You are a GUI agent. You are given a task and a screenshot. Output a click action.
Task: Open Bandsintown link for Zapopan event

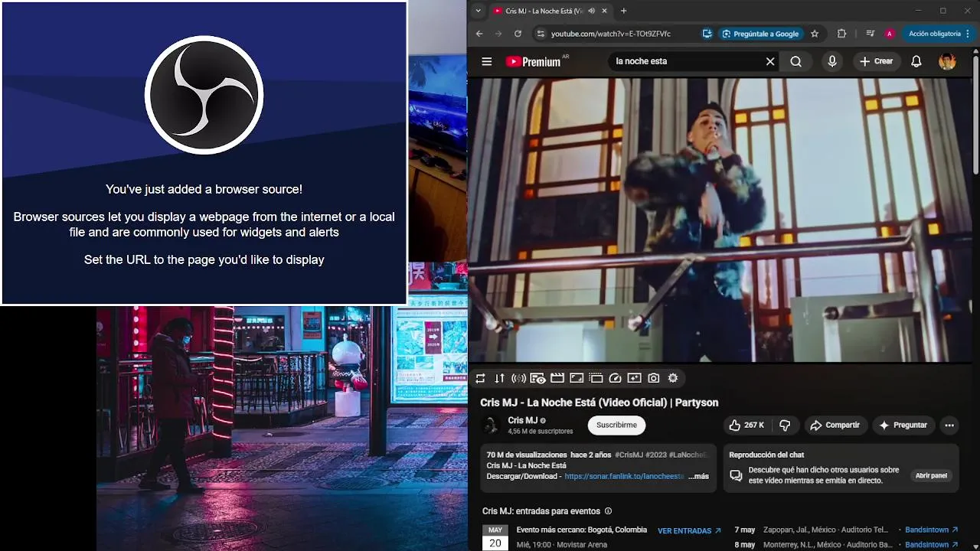point(931,530)
